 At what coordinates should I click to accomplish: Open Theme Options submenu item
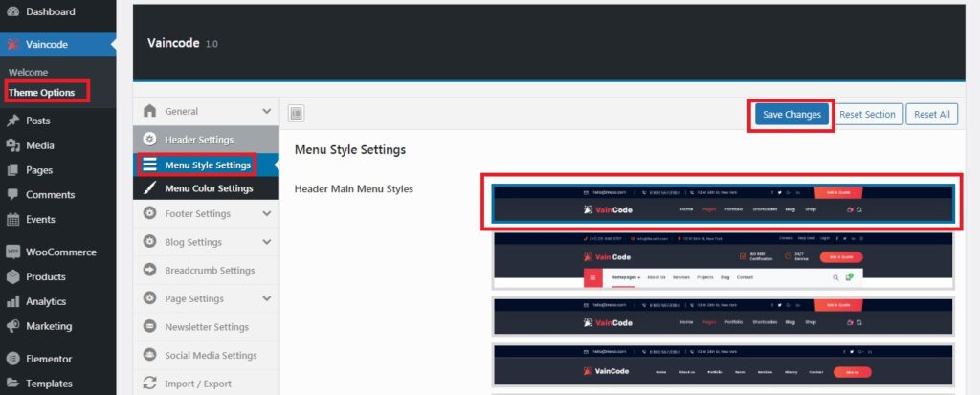(x=42, y=93)
